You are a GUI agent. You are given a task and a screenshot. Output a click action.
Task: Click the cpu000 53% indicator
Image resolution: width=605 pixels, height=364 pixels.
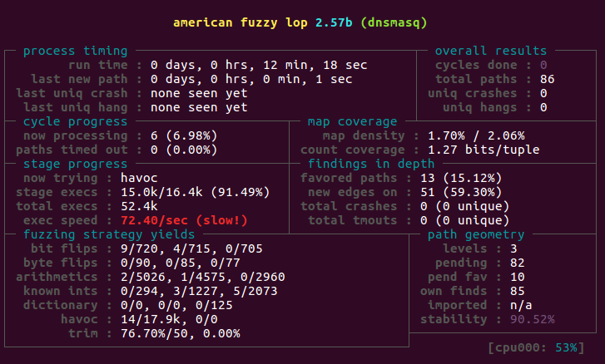(536, 347)
